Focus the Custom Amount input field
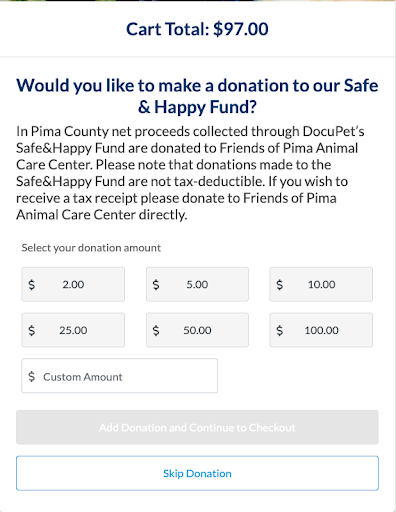The height and width of the screenshot is (512, 396). click(120, 376)
